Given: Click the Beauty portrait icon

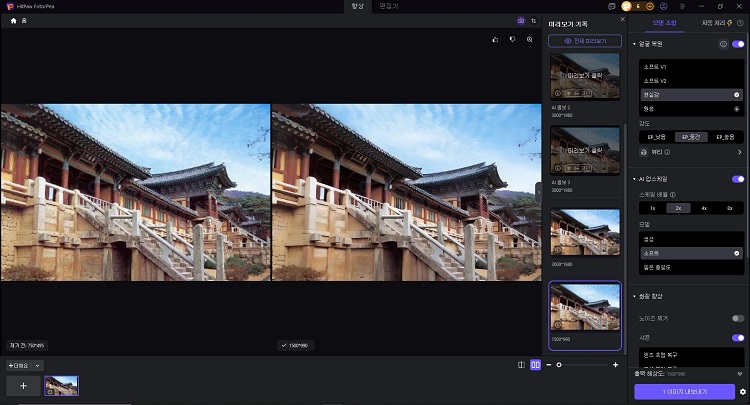Looking at the screenshot, I should tap(644, 152).
